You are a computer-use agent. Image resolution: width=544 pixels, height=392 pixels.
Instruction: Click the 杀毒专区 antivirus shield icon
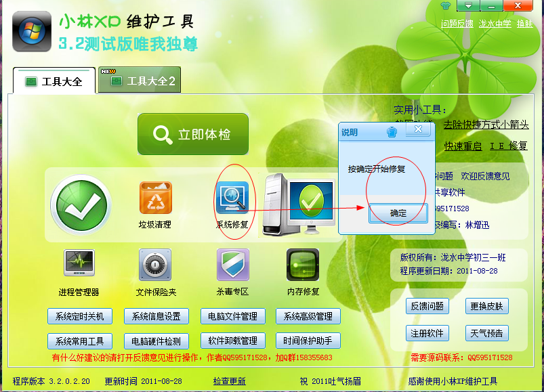pyautogui.click(x=232, y=265)
